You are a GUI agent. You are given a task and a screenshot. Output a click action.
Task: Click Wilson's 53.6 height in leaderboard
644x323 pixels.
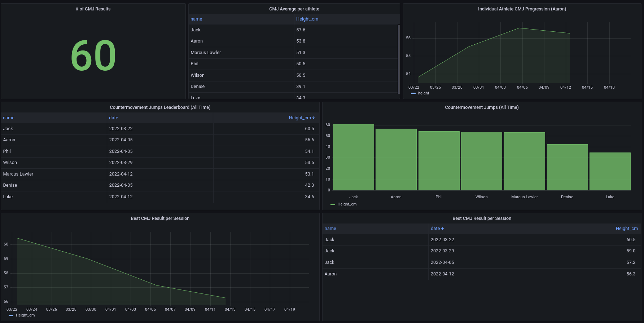pyautogui.click(x=310, y=163)
